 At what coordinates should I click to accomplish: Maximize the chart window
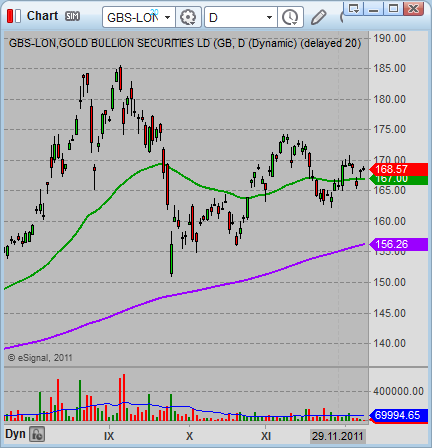point(394,8)
